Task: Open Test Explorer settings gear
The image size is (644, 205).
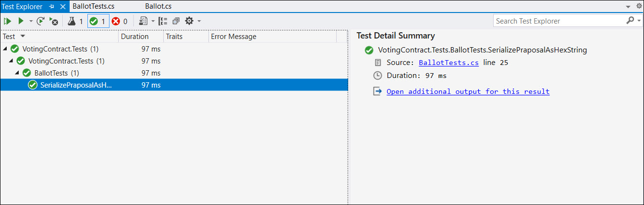Action: (189, 21)
